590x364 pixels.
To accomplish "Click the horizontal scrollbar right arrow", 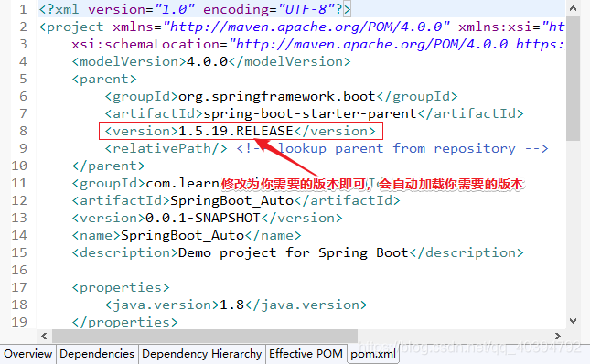I will (x=558, y=336).
